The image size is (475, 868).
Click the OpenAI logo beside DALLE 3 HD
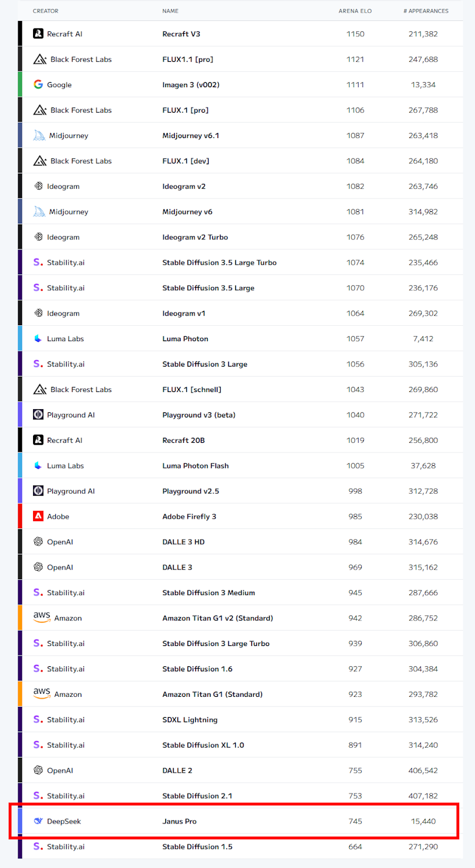tap(38, 542)
